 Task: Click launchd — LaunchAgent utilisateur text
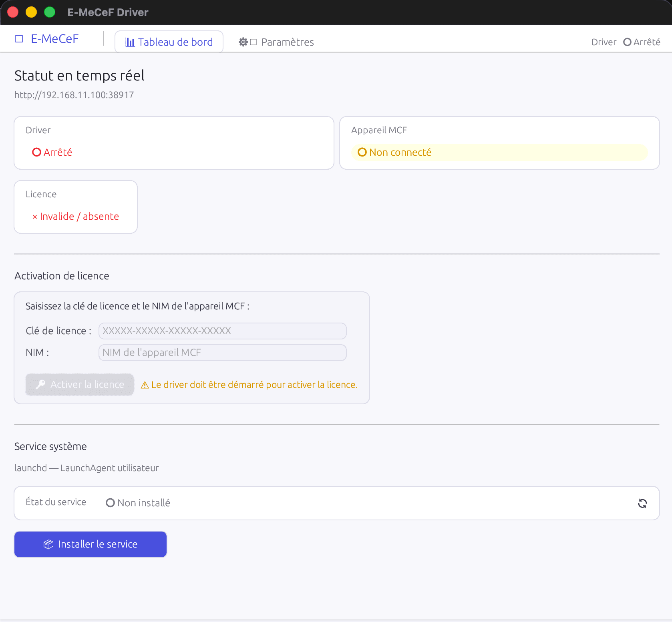click(x=87, y=468)
